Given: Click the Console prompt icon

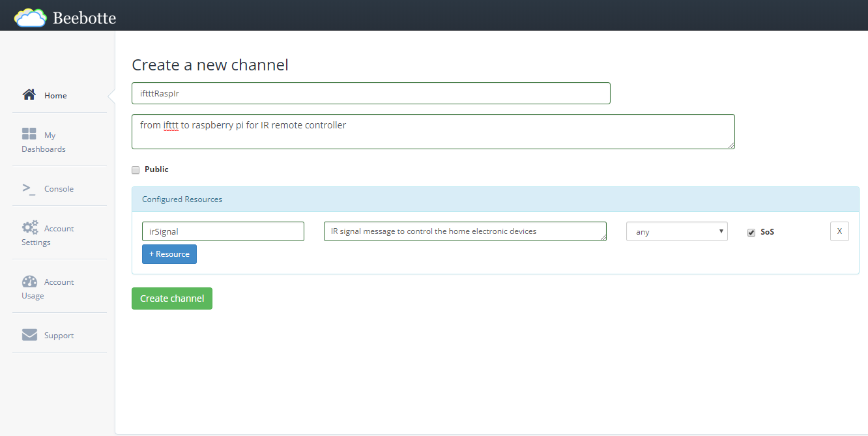Looking at the screenshot, I should [x=29, y=188].
